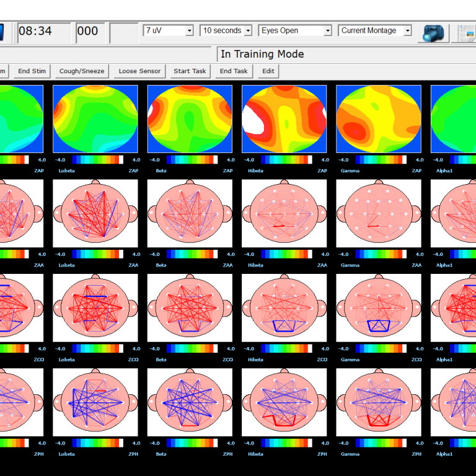Select the Lobeta ZAP topographic map

(95, 119)
